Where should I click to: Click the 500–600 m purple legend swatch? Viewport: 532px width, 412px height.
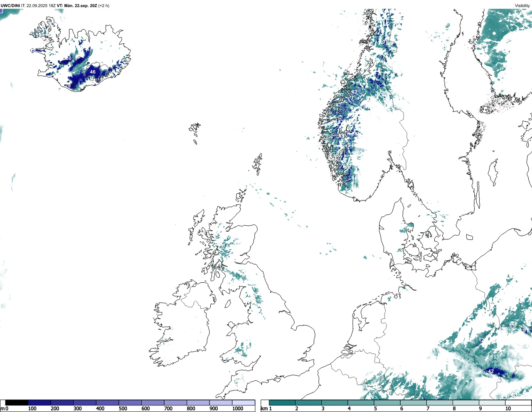click(x=130, y=402)
